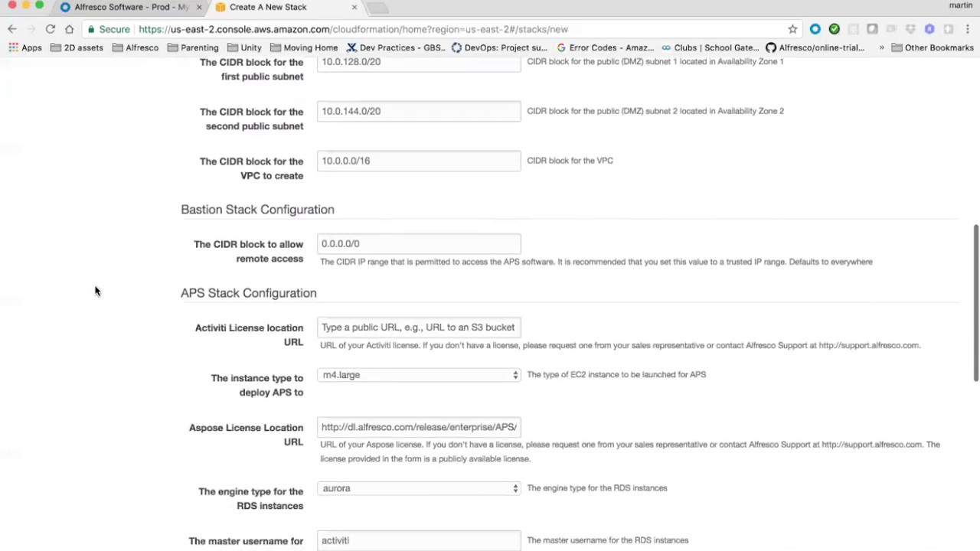The width and height of the screenshot is (980, 551).
Task: Open DevOps: Project bookmark
Action: (x=499, y=47)
